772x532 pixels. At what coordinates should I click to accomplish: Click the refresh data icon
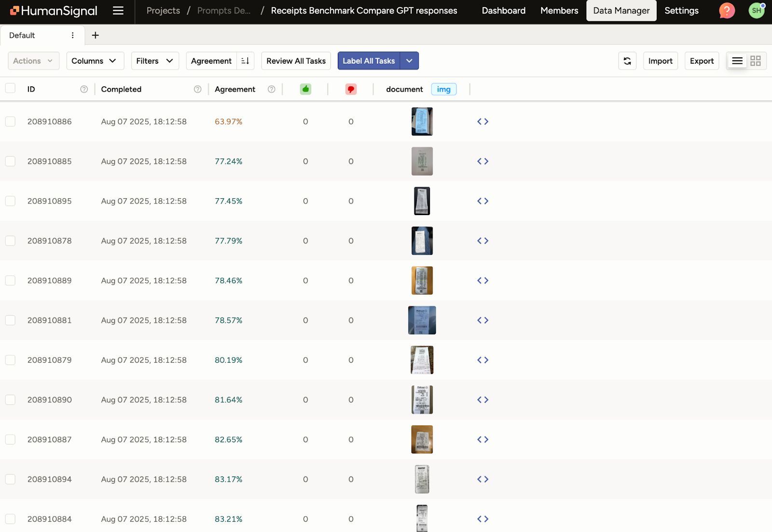627,61
